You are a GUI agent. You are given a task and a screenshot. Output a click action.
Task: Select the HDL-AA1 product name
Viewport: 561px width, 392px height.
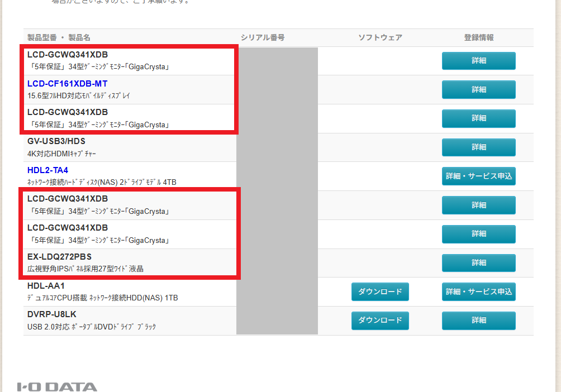pyautogui.click(x=46, y=286)
